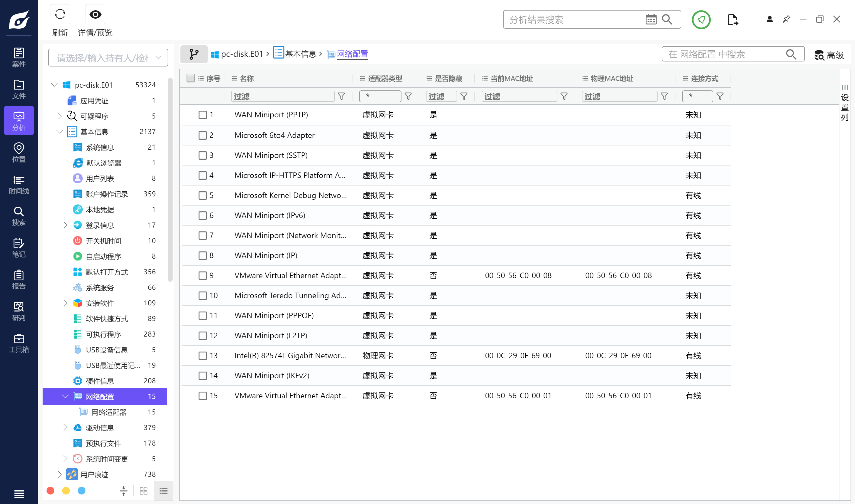Switch to grid view icon
The width and height of the screenshot is (855, 504).
click(x=144, y=491)
